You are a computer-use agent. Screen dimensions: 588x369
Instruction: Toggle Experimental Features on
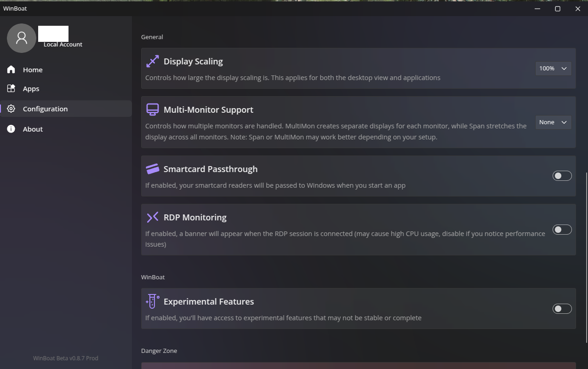point(562,309)
